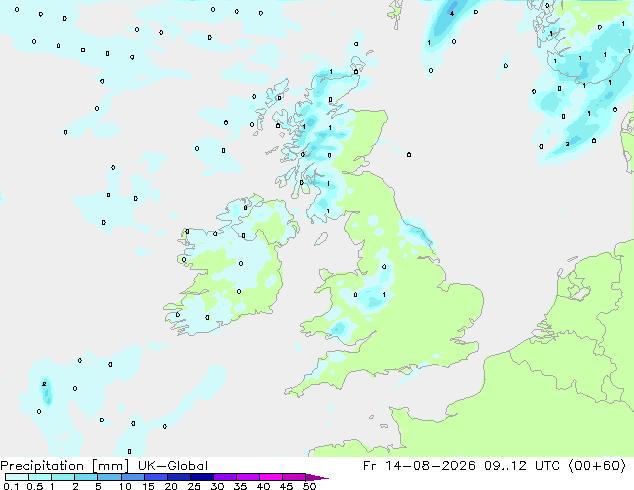Pick the 10–15 mm blue legend swatch
Viewport: 634px width, 490px height.
tap(132, 477)
